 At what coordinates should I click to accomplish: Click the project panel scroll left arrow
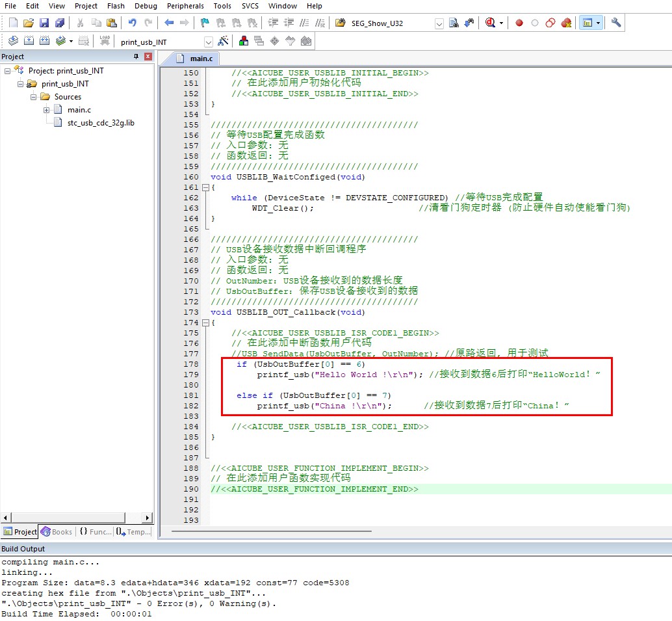coord(5,518)
